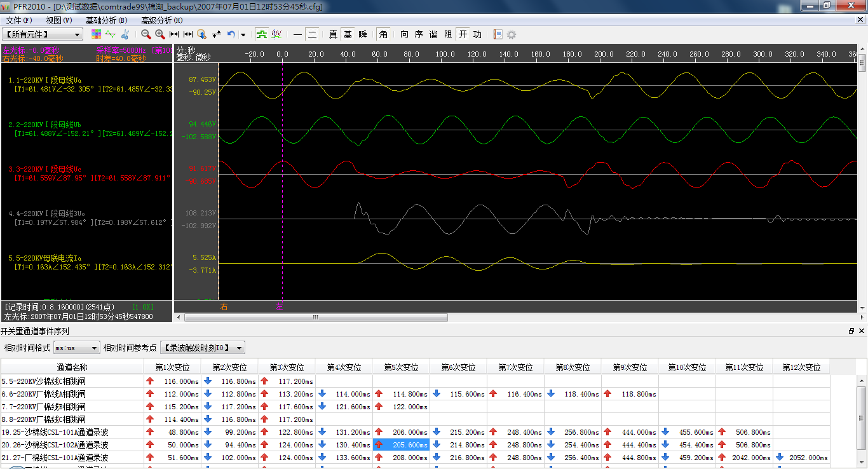The width and height of the screenshot is (868, 469).
Task: Open the 文件(F) menu
Action: coord(19,20)
